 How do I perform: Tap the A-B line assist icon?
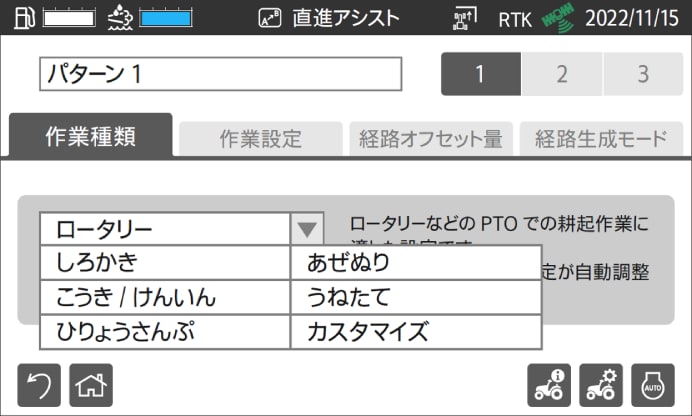click(270, 19)
